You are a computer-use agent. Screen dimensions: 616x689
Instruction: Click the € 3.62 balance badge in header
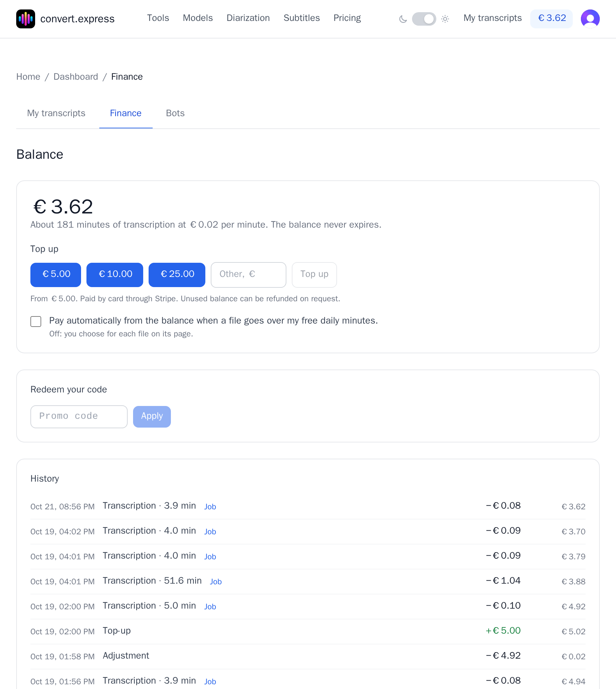point(551,19)
